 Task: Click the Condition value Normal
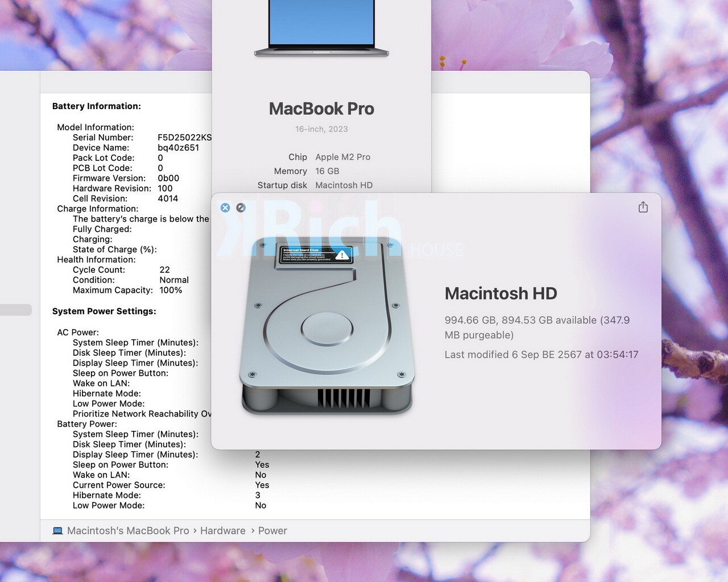coord(174,280)
